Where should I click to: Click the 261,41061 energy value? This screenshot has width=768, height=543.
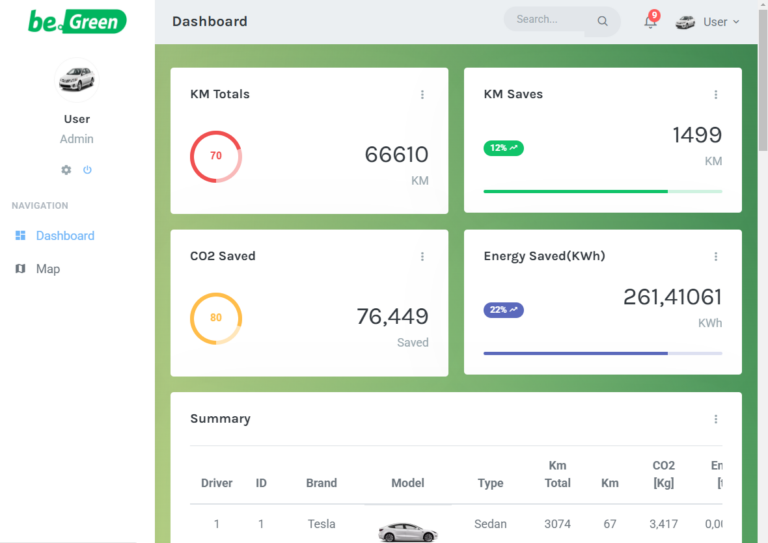pyautogui.click(x=672, y=297)
